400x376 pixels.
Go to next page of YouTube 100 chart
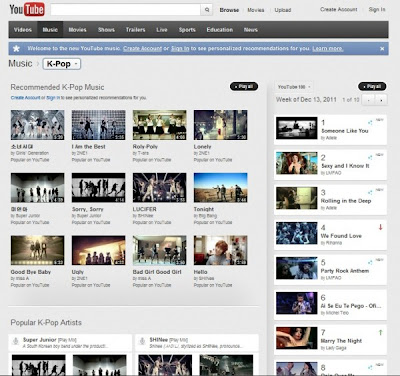[381, 100]
